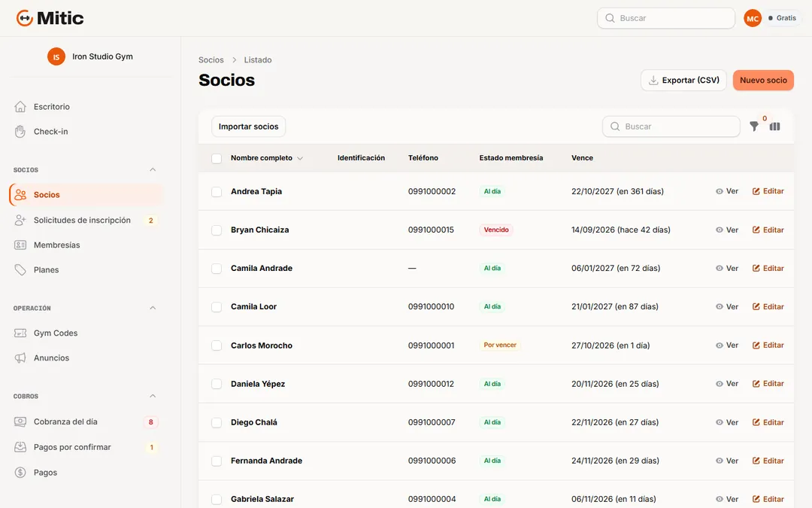
Task: View Bryan Chicaiza's member details
Action: coord(727,230)
